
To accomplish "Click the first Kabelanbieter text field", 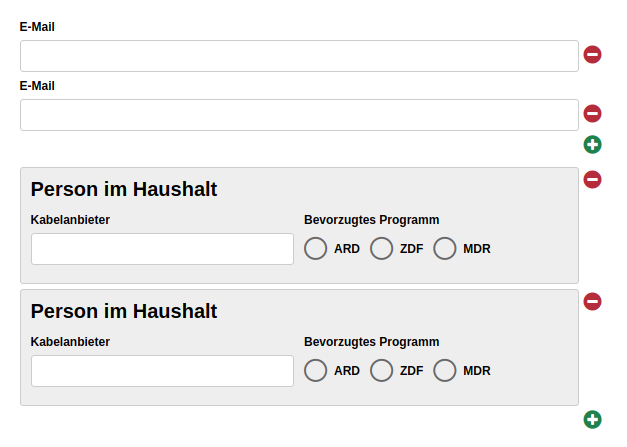I will (162, 249).
